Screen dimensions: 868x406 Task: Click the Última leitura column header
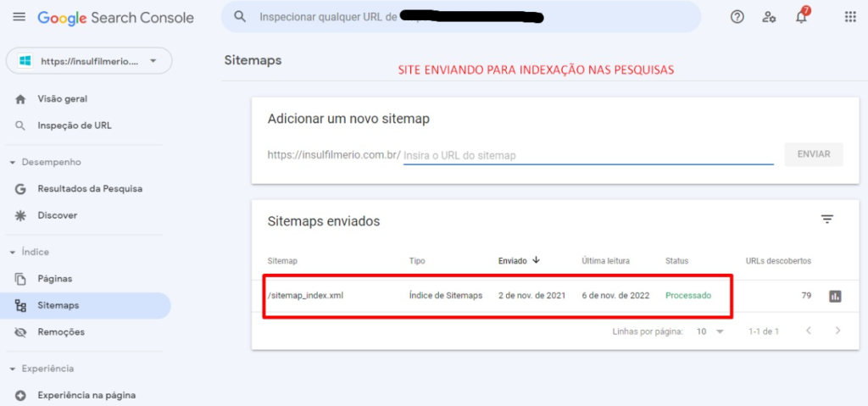(605, 261)
